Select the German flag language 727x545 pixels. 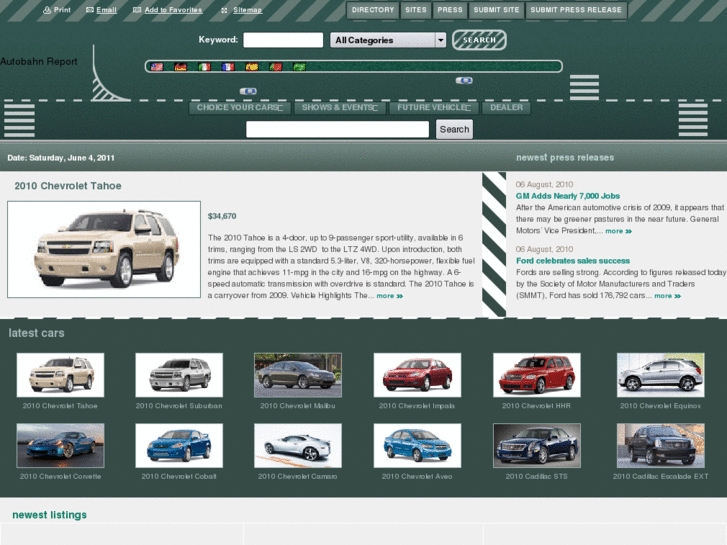click(x=180, y=67)
